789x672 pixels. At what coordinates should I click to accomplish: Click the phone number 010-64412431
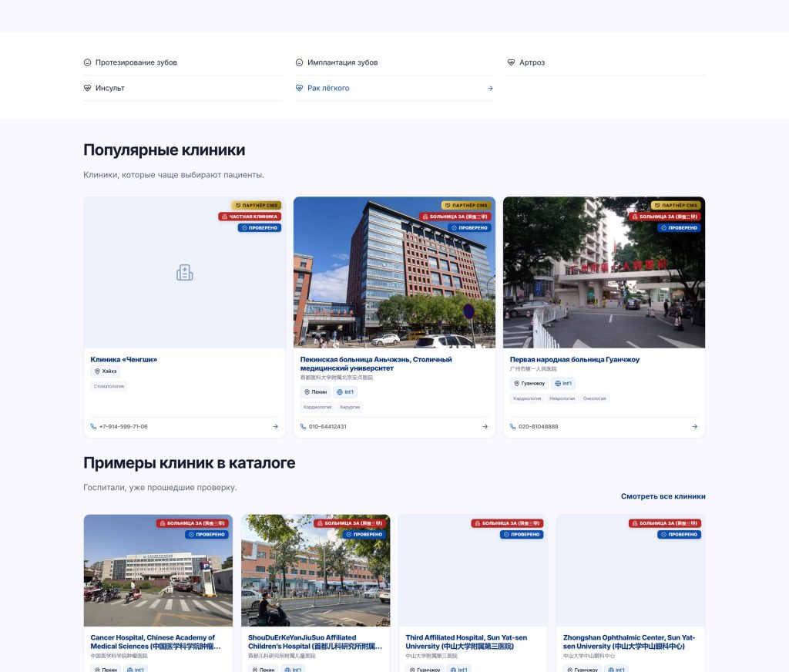(327, 426)
